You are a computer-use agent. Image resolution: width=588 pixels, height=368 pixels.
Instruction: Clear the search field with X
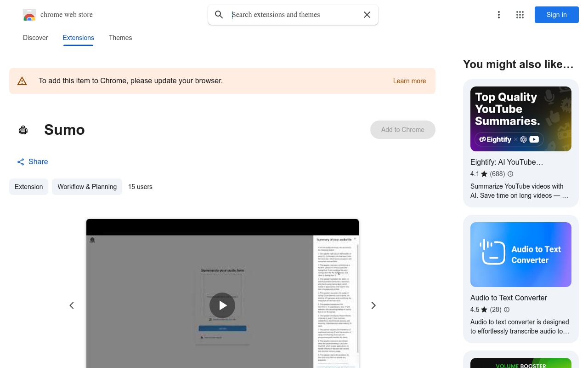pos(367,15)
